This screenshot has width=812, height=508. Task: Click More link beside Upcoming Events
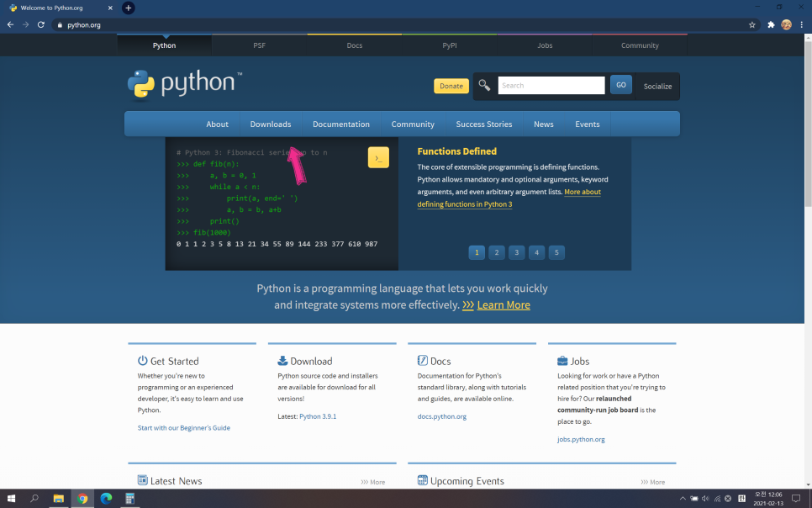coord(653,482)
